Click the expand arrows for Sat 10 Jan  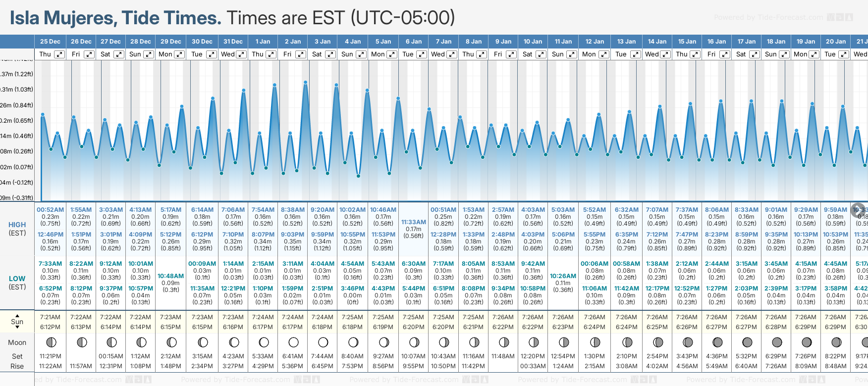click(x=541, y=54)
